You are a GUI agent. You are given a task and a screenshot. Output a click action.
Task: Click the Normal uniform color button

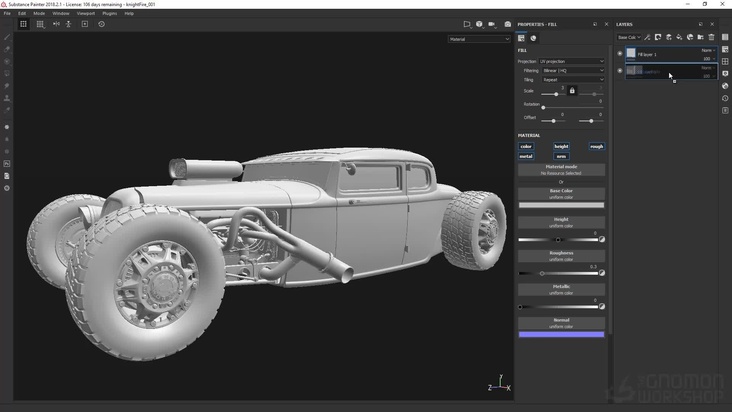point(561,323)
